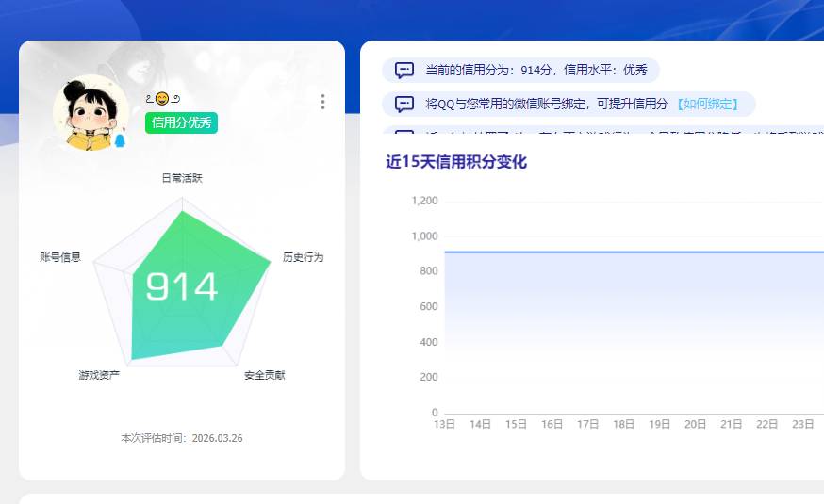Click the 16日 label on chart axis
This screenshot has height=504, width=824.
(552, 424)
